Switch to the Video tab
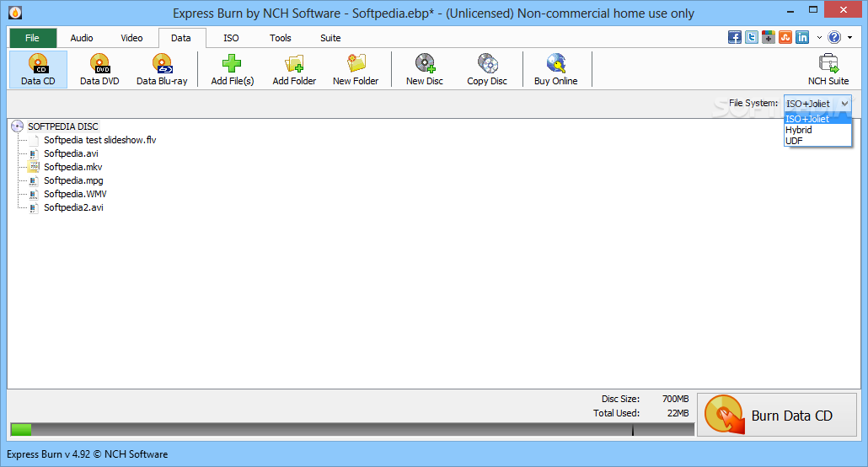The width and height of the screenshot is (868, 467). [131, 38]
